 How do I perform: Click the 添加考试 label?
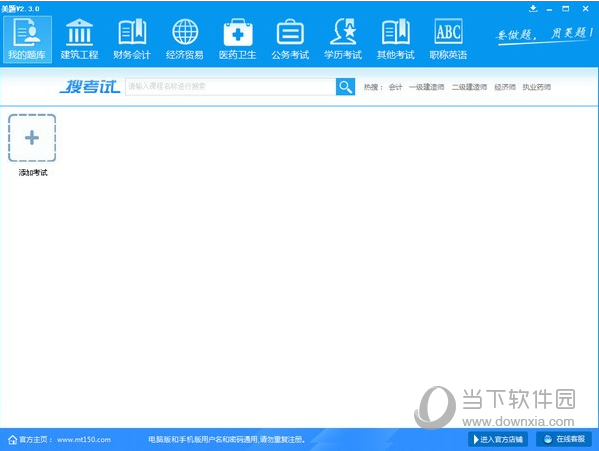(x=33, y=173)
